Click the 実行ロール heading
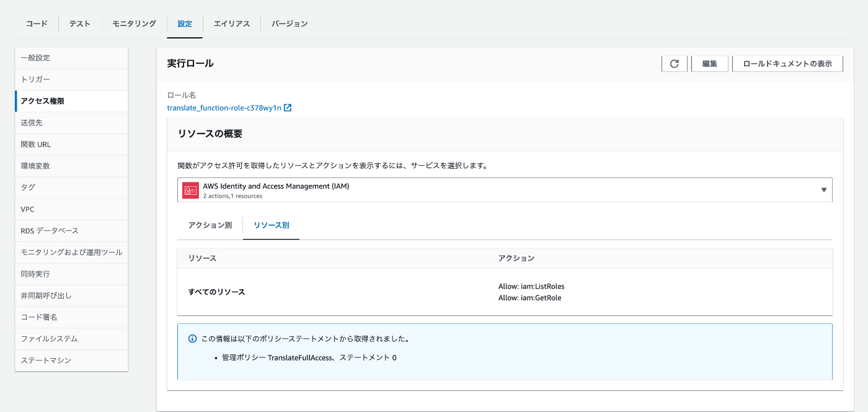 pos(190,63)
